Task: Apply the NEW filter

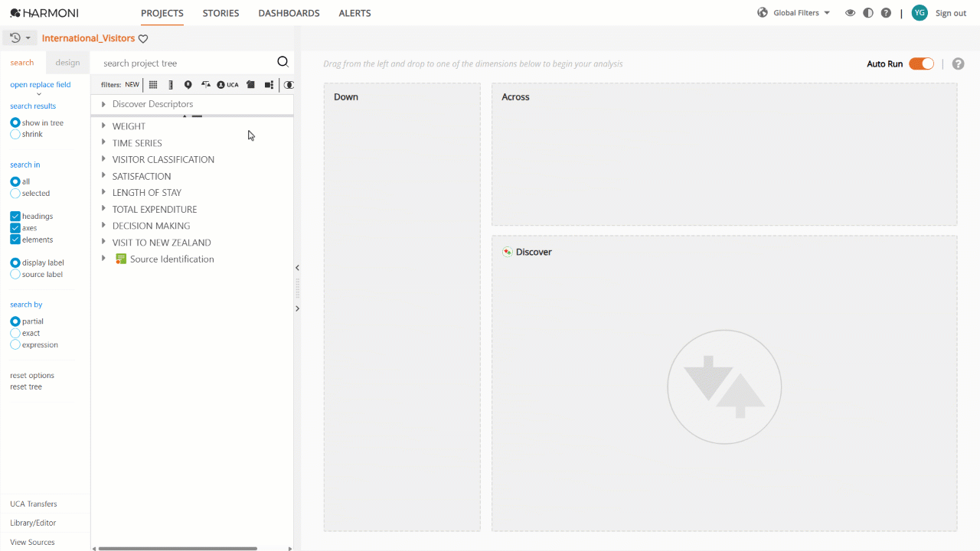Action: pos(132,85)
